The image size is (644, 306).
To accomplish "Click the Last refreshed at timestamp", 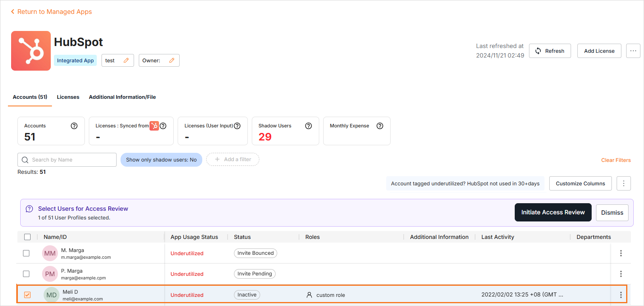I will (500, 51).
